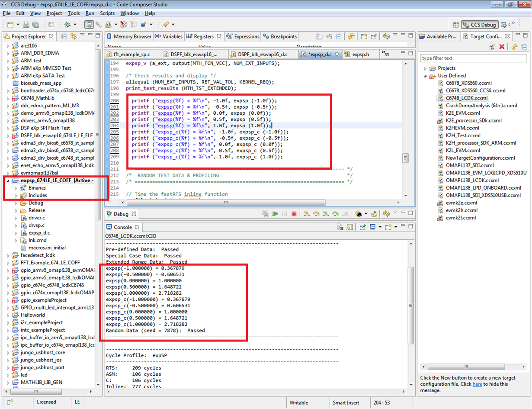Click the CCS Debug perspective button
This screenshot has height=409, width=532.
(480, 25)
